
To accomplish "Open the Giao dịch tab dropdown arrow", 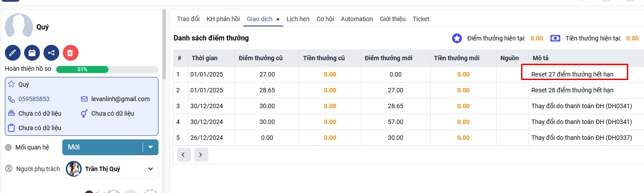I will pos(278,19).
